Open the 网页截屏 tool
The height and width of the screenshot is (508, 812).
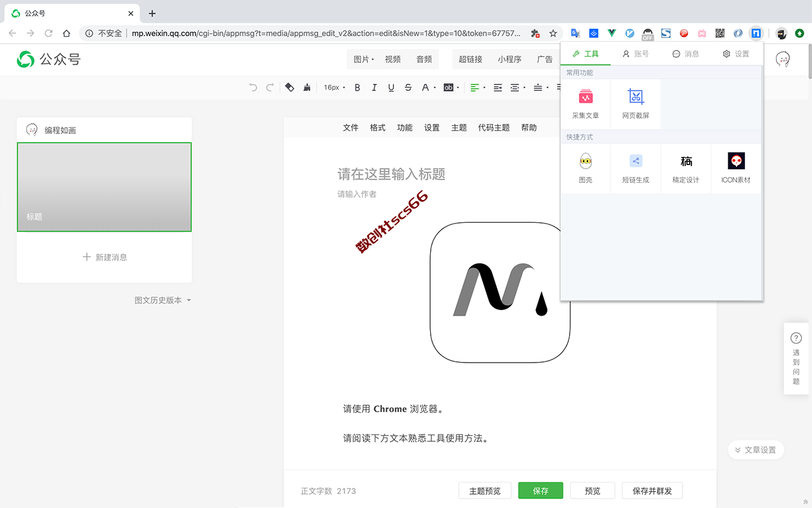coord(636,104)
